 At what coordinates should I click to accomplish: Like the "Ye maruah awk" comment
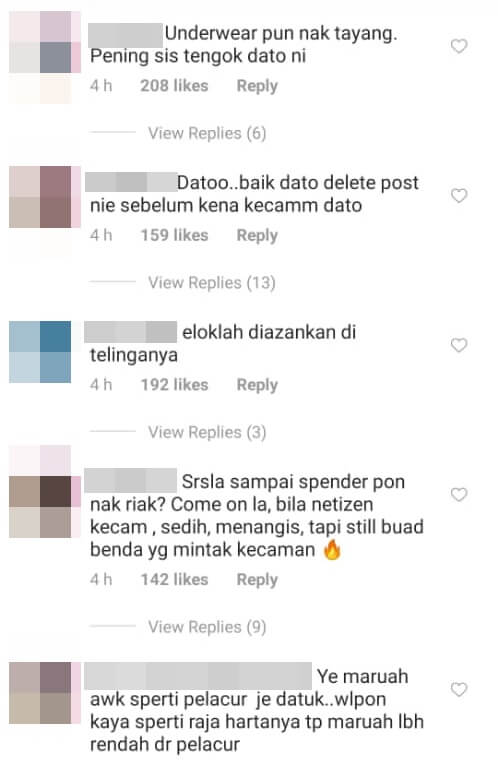(x=459, y=689)
